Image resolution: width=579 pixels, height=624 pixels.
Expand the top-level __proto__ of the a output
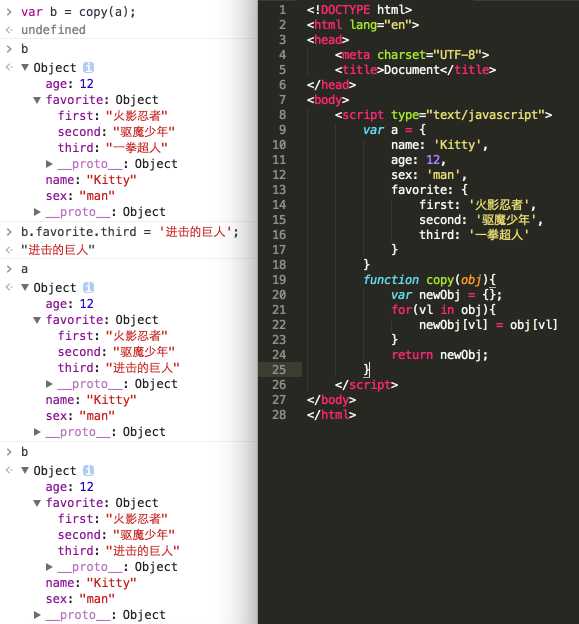[x=37, y=432]
